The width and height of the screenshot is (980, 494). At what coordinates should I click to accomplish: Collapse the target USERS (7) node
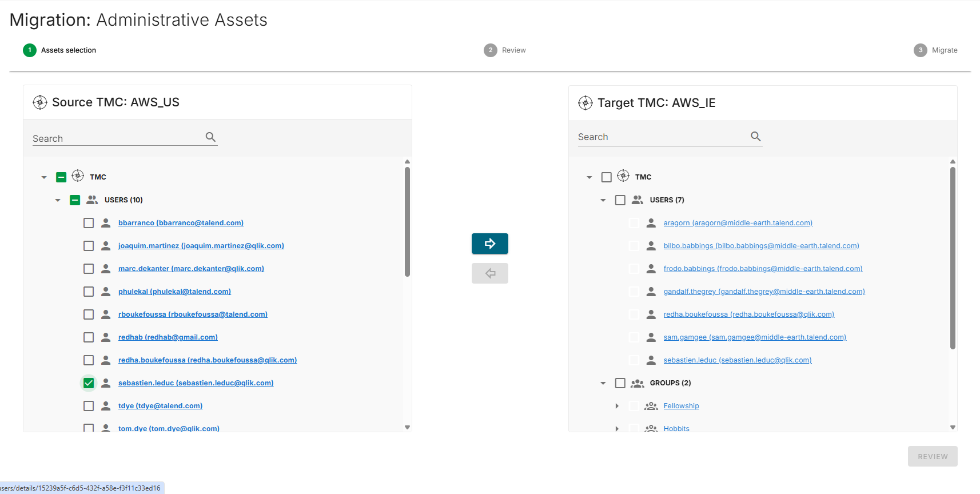[x=603, y=200]
